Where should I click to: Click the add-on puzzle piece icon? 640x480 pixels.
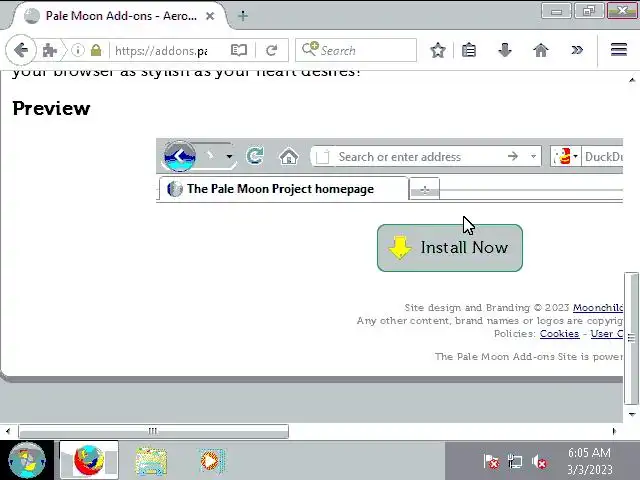pyautogui.click(x=50, y=51)
